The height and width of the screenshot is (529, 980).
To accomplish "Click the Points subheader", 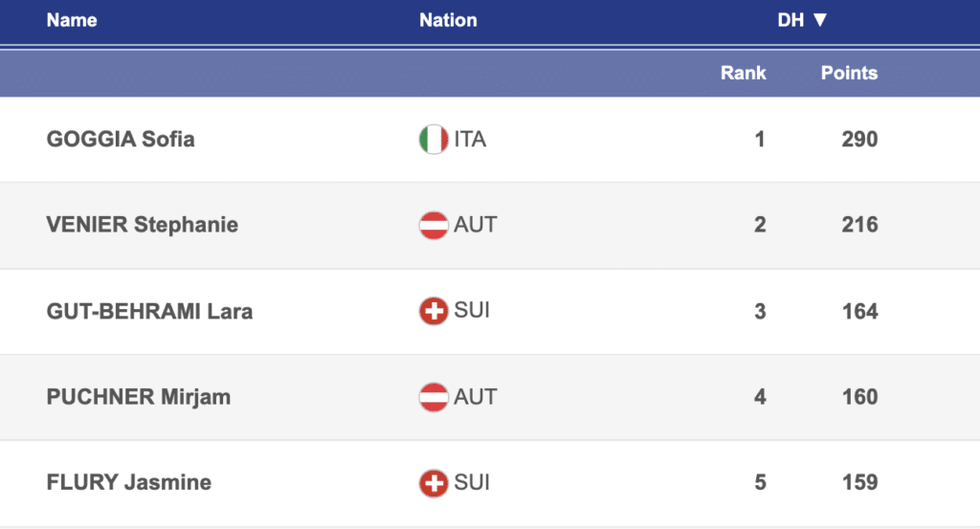I will coord(849,73).
